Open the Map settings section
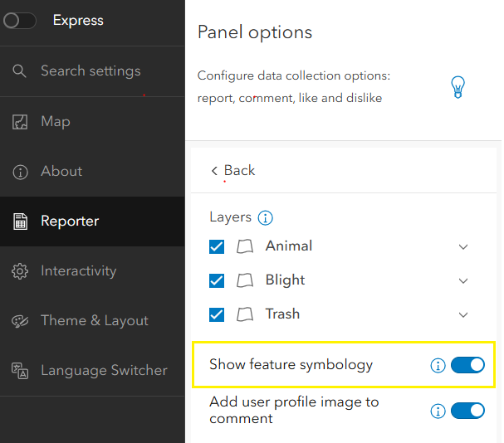This screenshot has width=504, height=443. coord(55,122)
